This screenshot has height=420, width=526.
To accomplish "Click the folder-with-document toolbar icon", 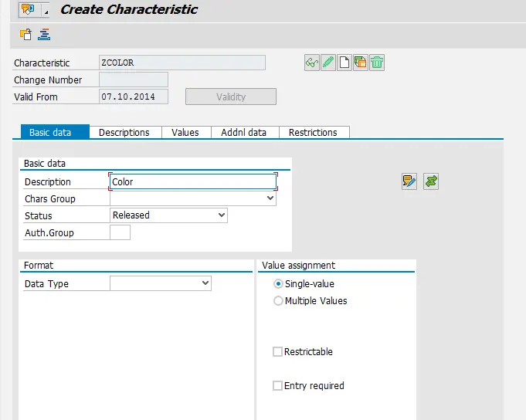I will point(25,34).
